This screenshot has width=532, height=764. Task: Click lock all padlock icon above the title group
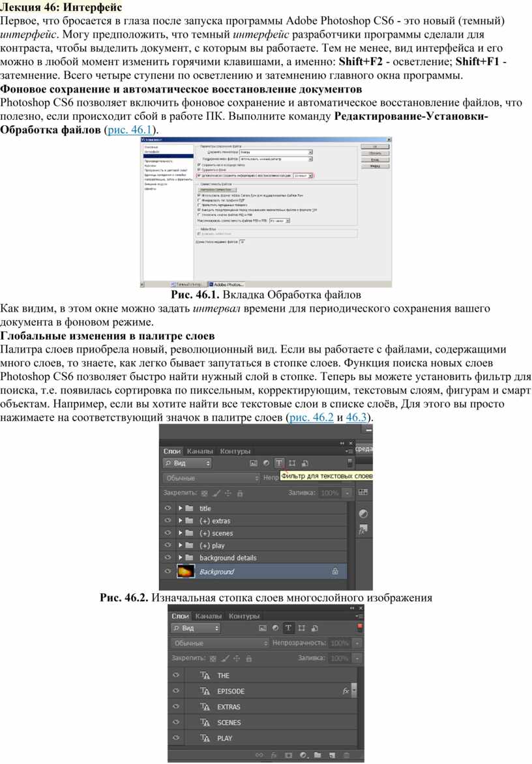coord(240,493)
